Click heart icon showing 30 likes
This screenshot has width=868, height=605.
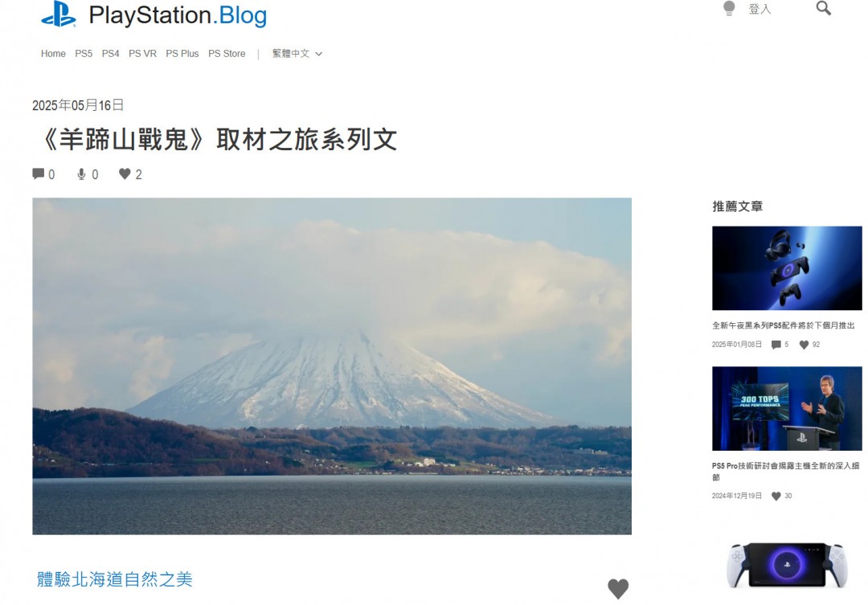pyautogui.click(x=776, y=497)
